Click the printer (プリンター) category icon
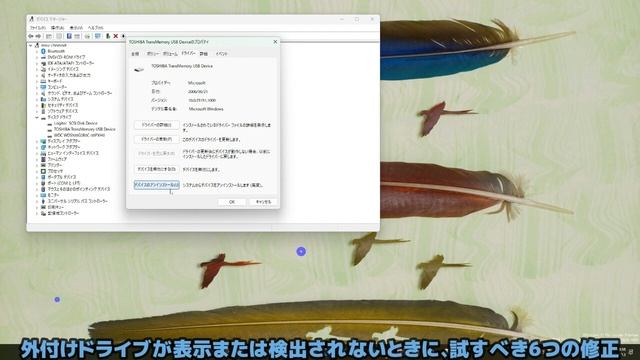The image size is (640, 360). tap(43, 165)
